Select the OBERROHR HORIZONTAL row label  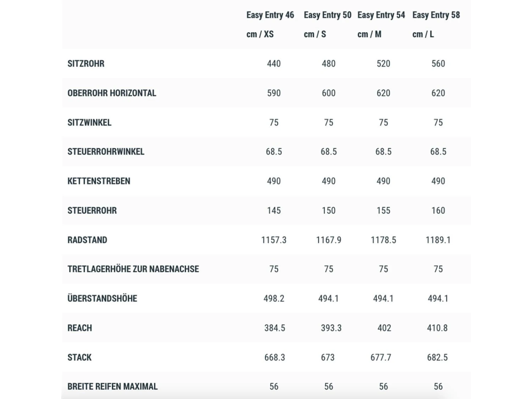point(112,93)
